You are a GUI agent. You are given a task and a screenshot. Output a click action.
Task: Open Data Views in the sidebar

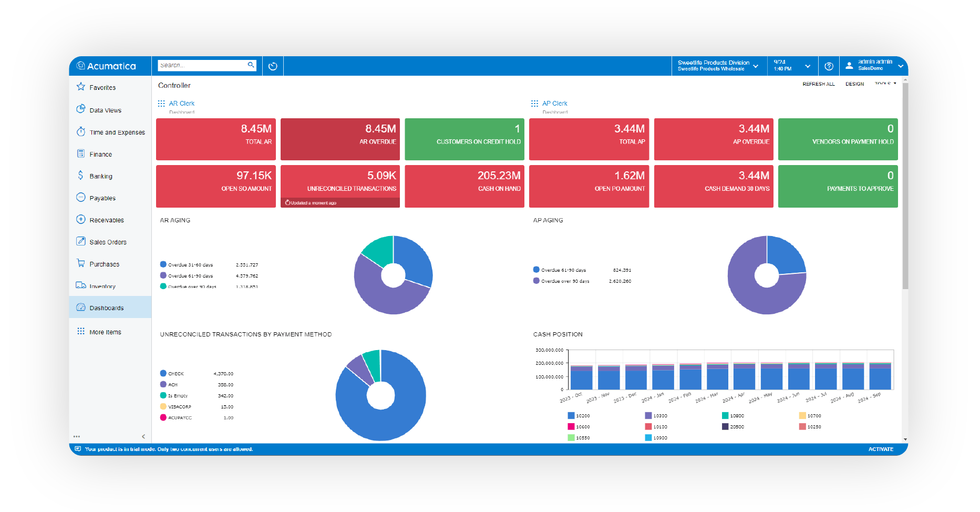(110, 110)
